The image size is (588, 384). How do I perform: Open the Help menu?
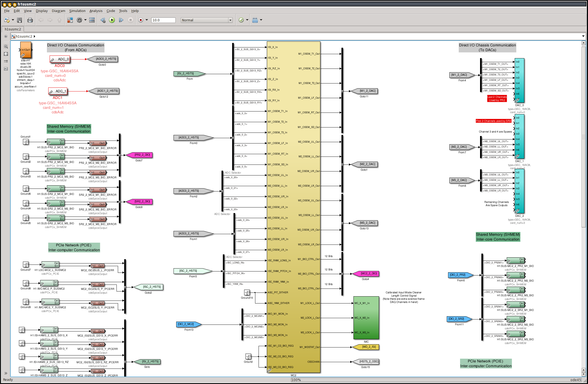(135, 11)
